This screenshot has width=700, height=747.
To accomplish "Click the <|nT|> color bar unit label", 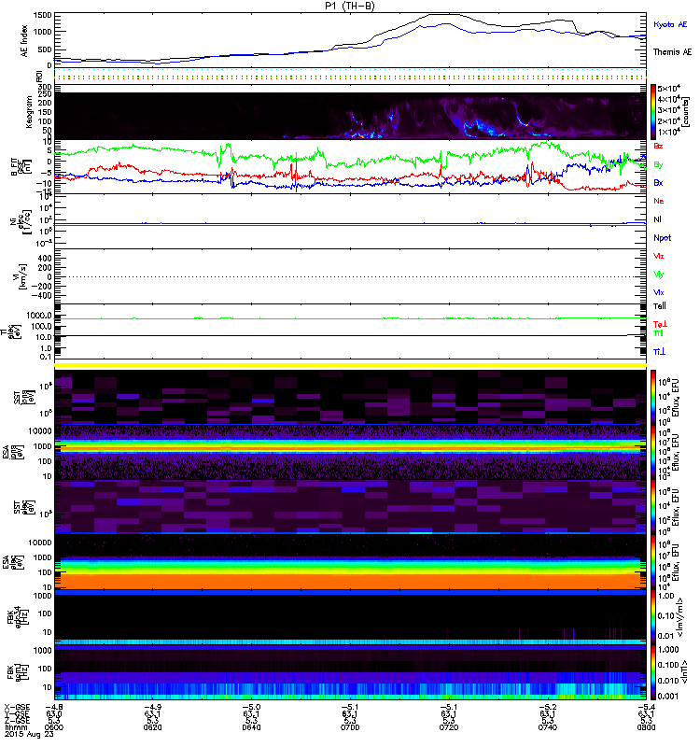I will 686,672.
